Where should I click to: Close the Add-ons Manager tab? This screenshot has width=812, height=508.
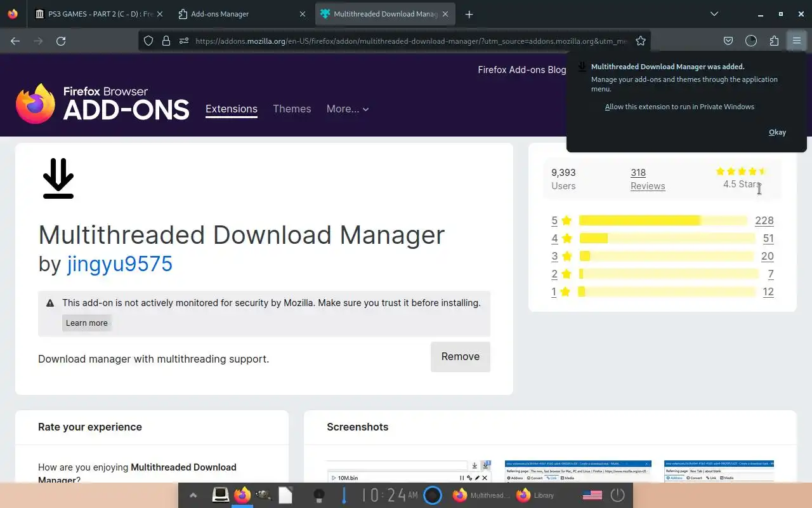pyautogui.click(x=303, y=14)
